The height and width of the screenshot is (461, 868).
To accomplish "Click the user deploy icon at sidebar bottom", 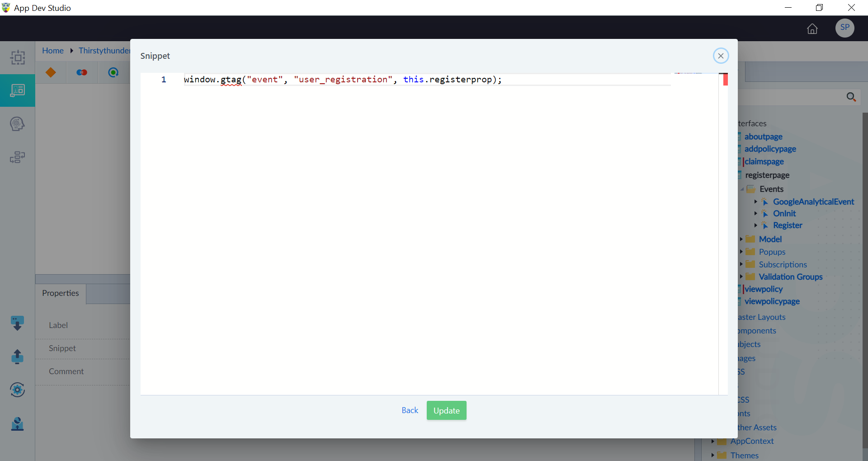I will tap(17, 424).
